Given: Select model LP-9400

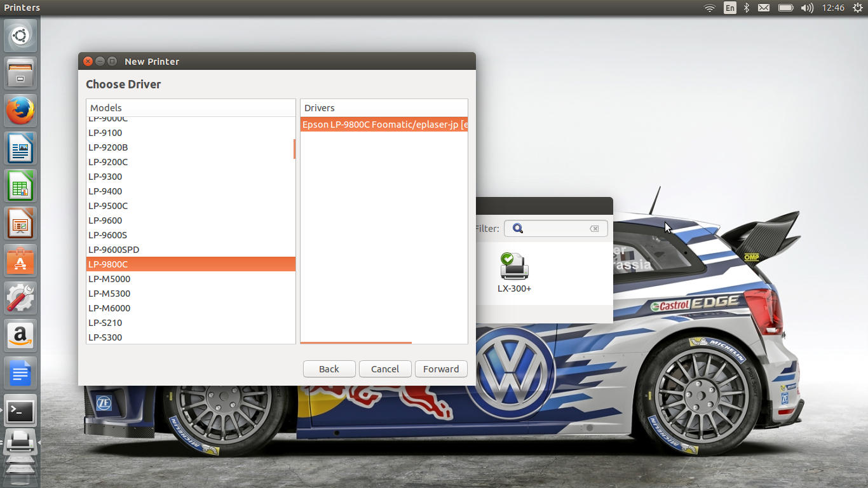Looking at the screenshot, I should [191, 191].
